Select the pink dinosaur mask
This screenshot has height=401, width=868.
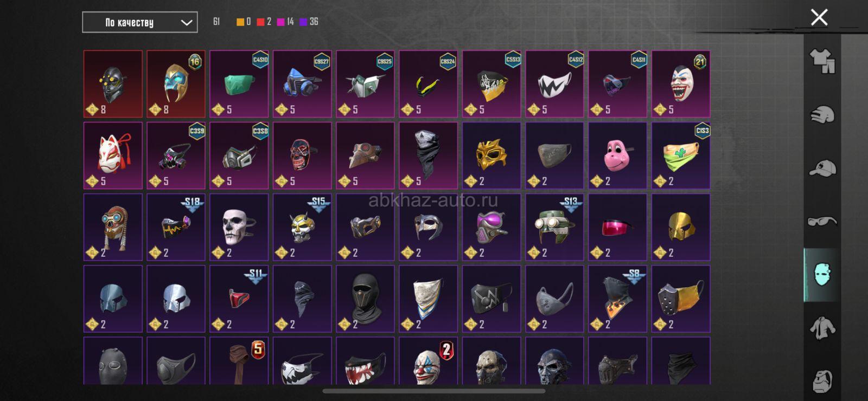(617, 156)
